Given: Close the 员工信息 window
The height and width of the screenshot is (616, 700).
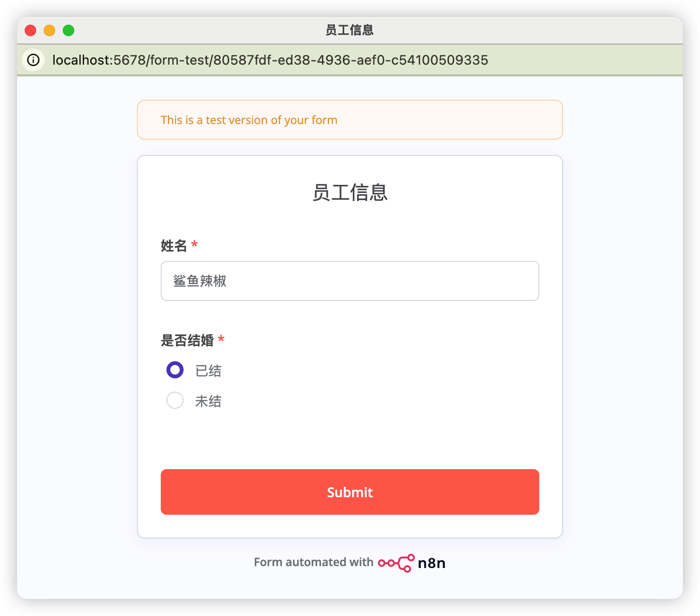Looking at the screenshot, I should coord(30,30).
